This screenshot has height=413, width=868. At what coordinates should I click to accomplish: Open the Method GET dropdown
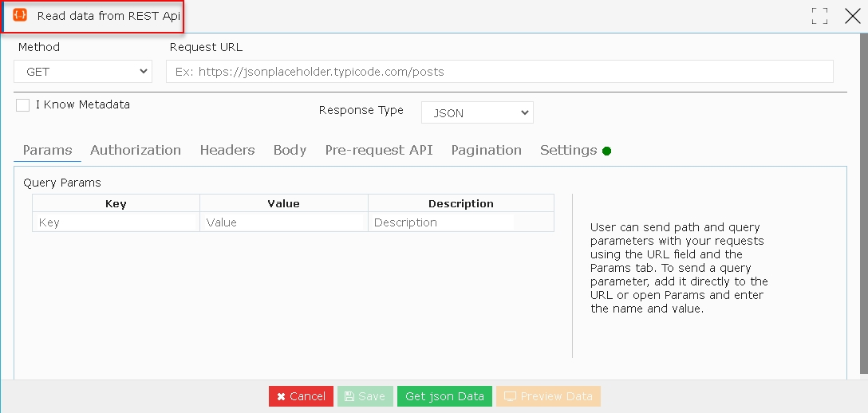[x=83, y=71]
